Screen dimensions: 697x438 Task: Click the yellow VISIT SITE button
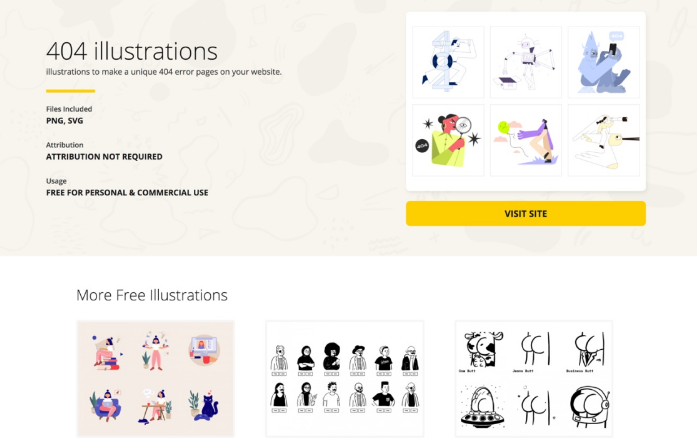click(x=525, y=213)
